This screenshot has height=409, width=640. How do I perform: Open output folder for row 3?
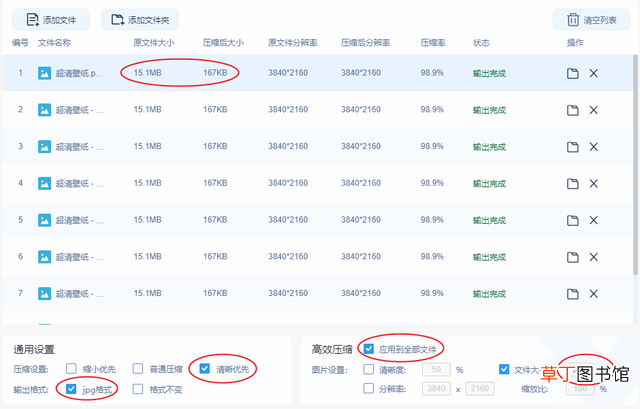tap(573, 147)
